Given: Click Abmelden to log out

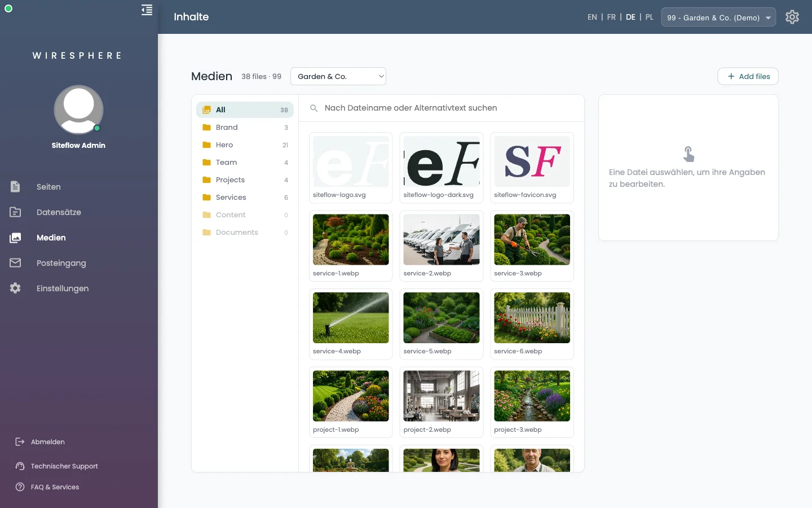Looking at the screenshot, I should 48,442.
